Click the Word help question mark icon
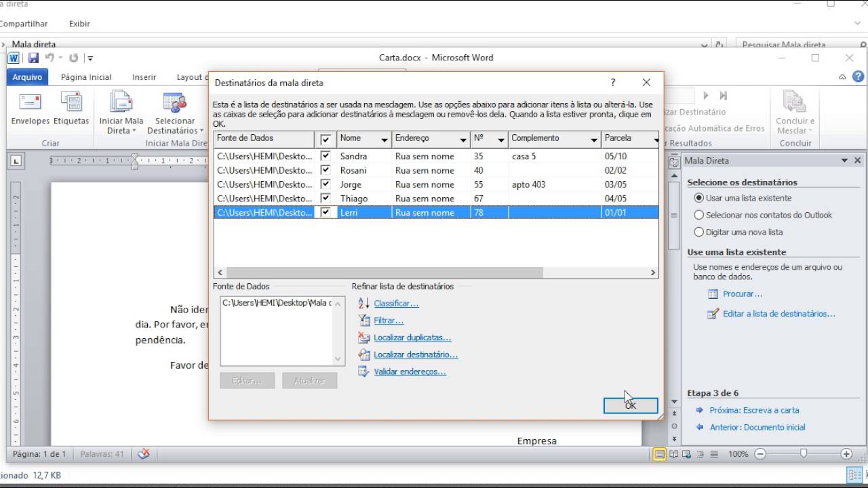The width and height of the screenshot is (868, 488). [x=858, y=77]
